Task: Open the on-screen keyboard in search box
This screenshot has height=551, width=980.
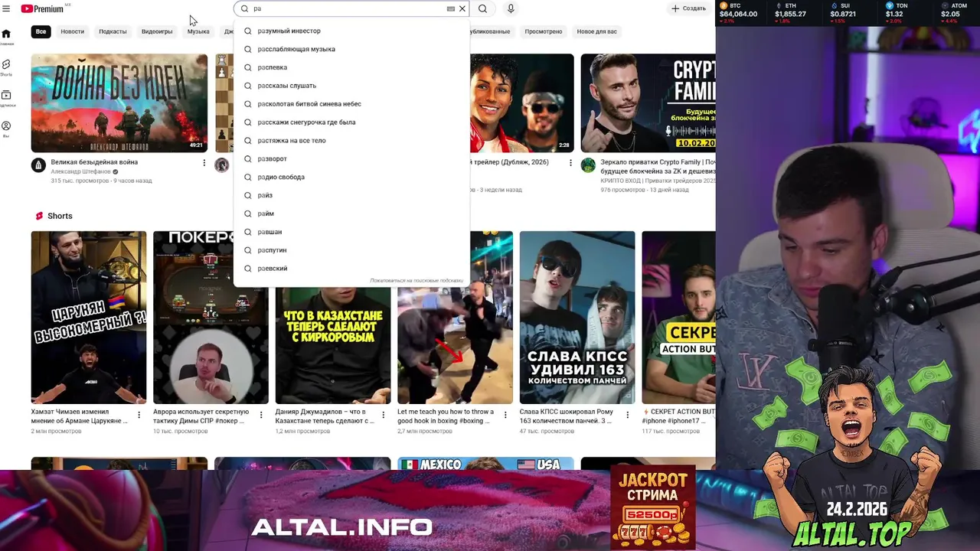Action: (x=451, y=8)
